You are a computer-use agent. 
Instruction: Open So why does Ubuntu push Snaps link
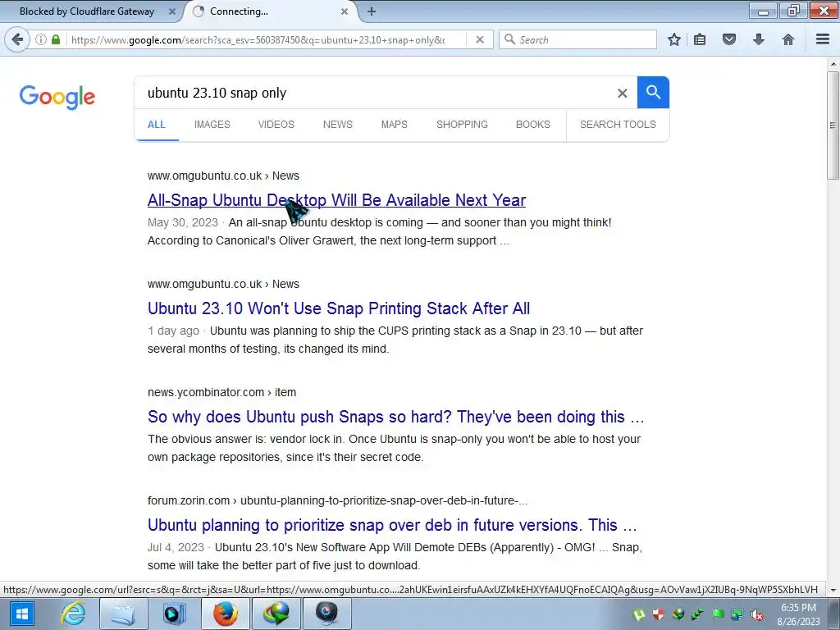tap(396, 416)
